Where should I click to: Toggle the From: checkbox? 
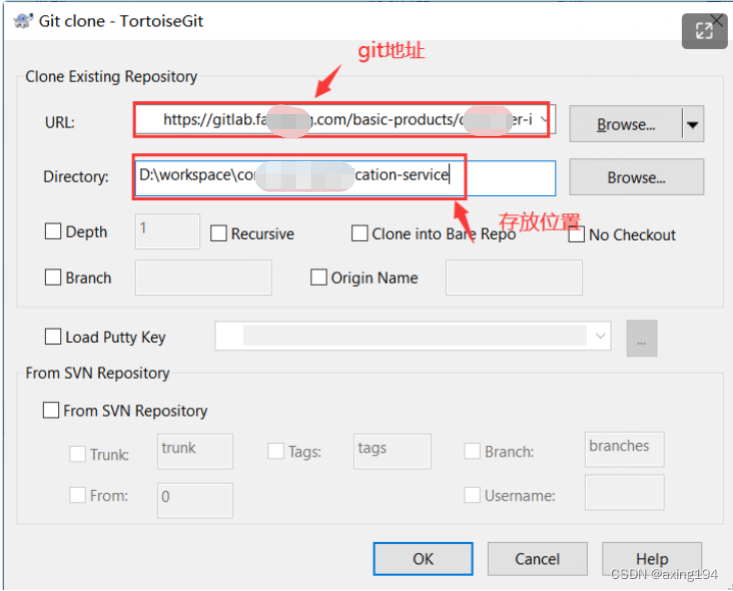click(77, 495)
